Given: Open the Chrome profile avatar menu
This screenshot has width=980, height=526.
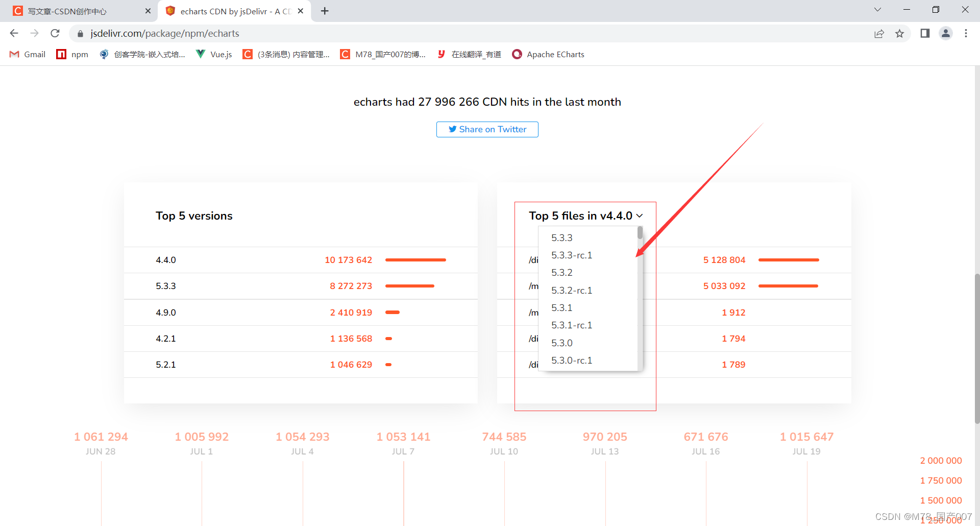Looking at the screenshot, I should click(946, 33).
